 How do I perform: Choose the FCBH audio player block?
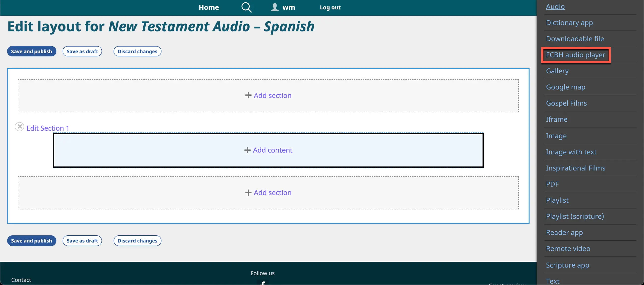coord(575,55)
